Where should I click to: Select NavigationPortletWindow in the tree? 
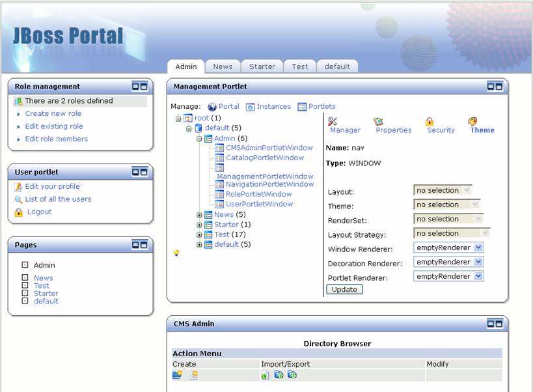(270, 184)
